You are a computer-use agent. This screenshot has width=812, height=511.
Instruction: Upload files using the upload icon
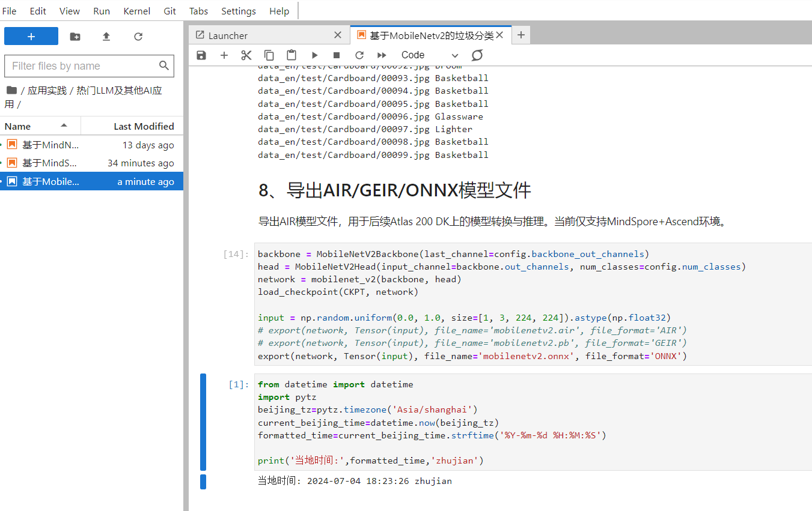click(106, 37)
